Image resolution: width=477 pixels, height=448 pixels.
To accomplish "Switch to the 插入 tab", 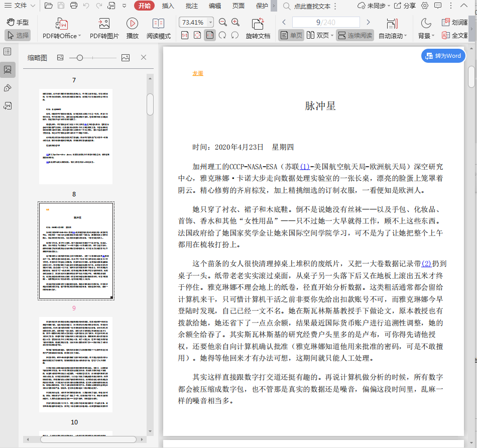I will [x=168, y=6].
